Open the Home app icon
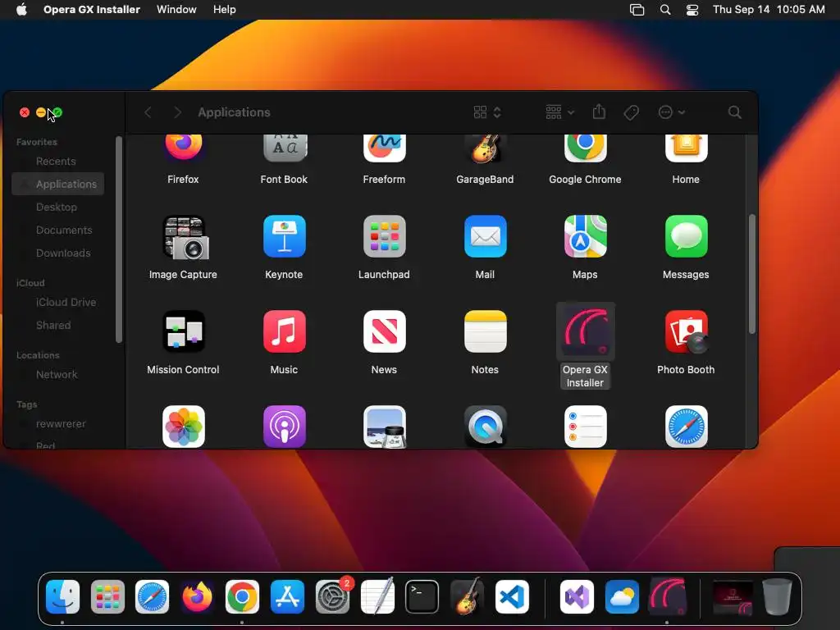The image size is (840, 630). click(x=686, y=148)
